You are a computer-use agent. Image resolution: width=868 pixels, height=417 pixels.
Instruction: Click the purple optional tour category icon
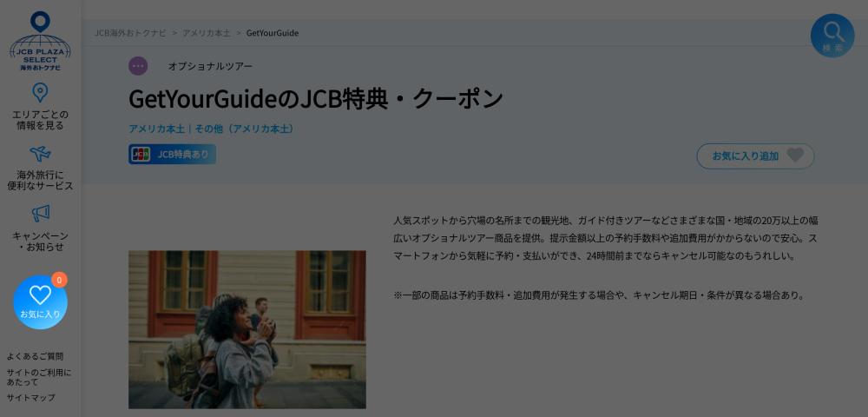tap(138, 66)
